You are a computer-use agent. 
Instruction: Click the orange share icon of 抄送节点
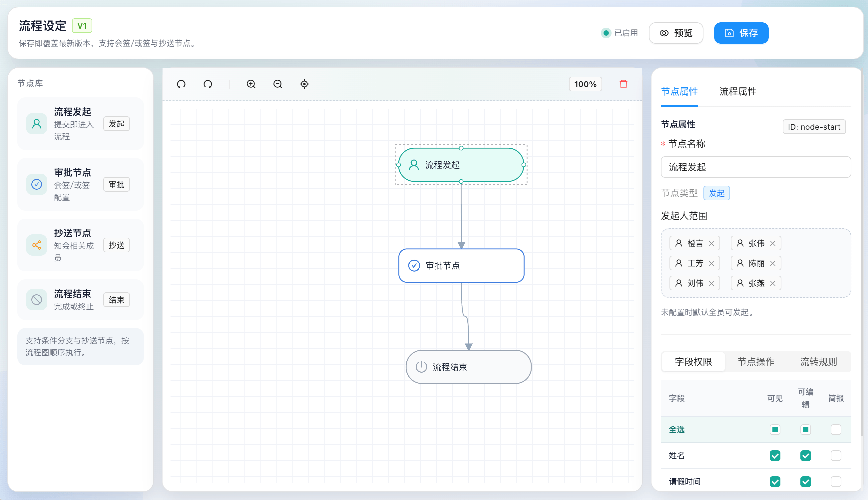pyautogui.click(x=37, y=245)
